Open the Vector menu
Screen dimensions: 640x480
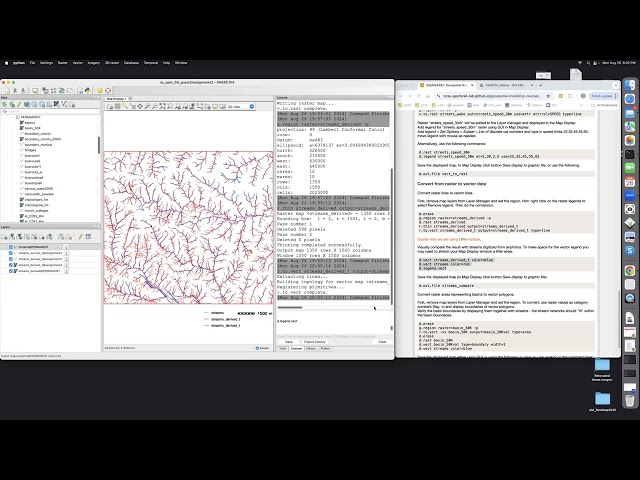coord(78,63)
